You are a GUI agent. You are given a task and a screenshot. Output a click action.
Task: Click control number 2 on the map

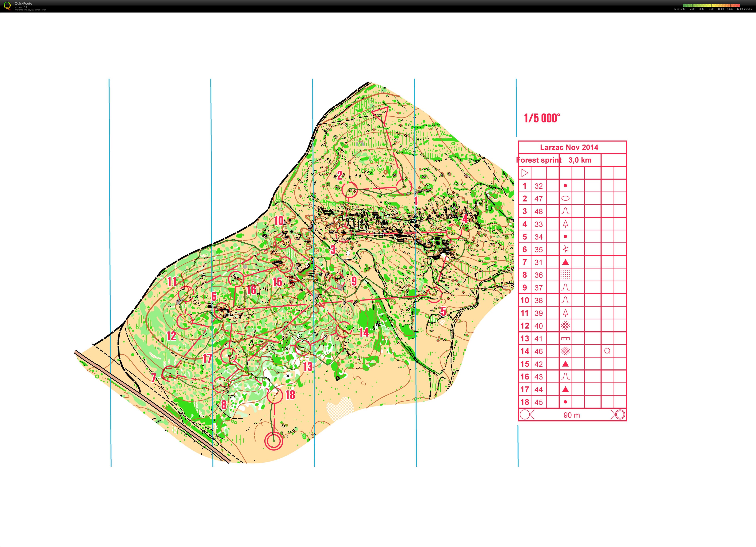[340, 175]
